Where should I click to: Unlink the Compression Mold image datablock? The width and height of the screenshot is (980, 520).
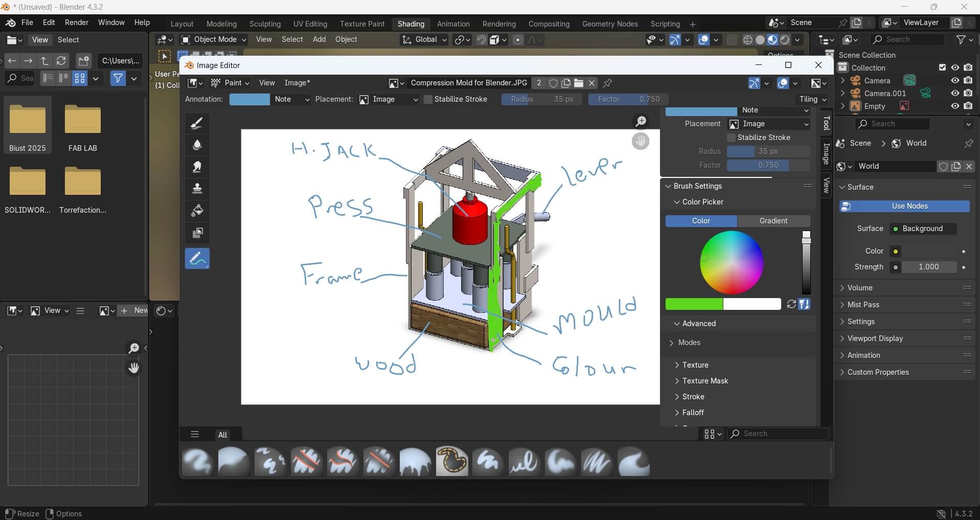tap(591, 83)
